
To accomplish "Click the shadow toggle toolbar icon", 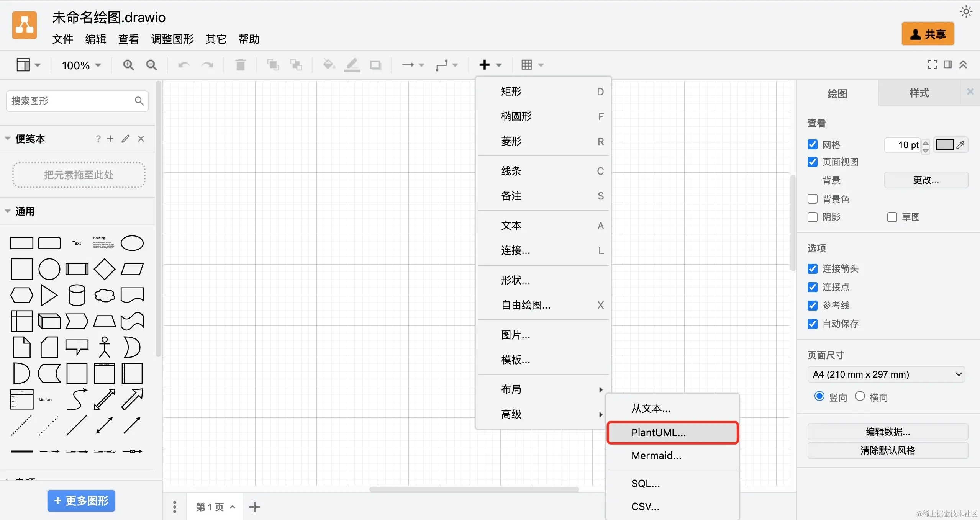I will click(375, 65).
